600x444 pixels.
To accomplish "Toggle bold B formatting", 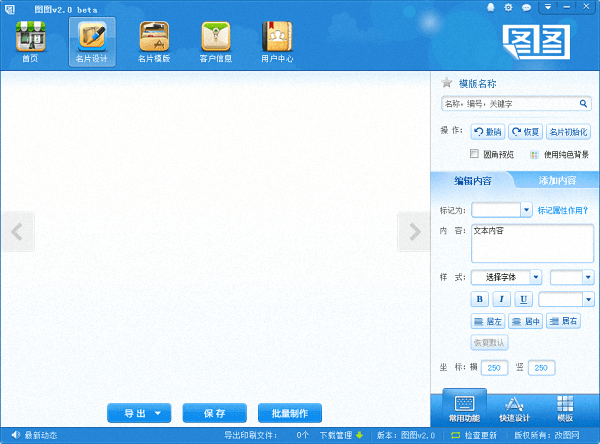I will click(479, 299).
